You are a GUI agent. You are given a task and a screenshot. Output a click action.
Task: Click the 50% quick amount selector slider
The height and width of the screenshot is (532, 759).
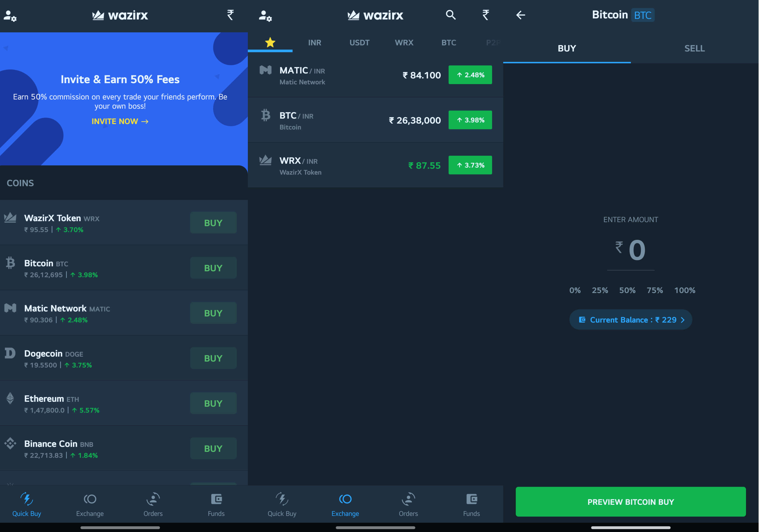628,290
